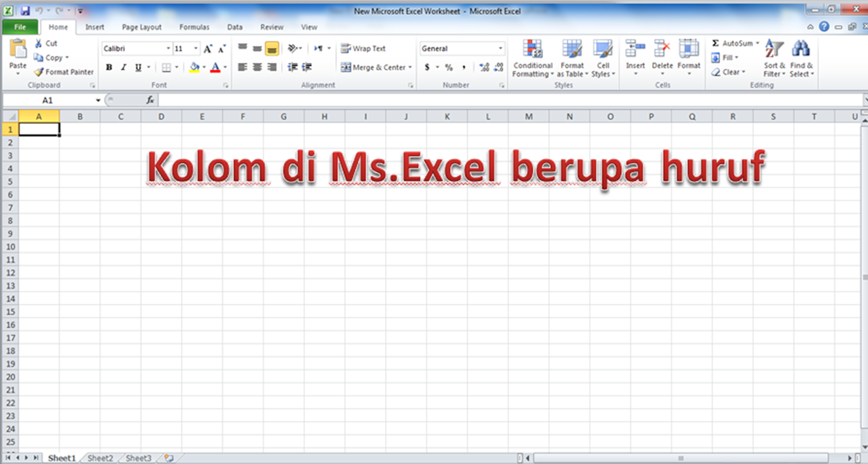
Task: Toggle Align Text Left
Action: coord(242,67)
